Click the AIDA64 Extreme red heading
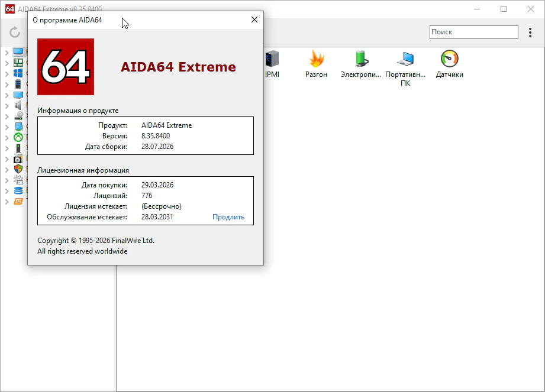The image size is (545, 392). pyautogui.click(x=178, y=67)
